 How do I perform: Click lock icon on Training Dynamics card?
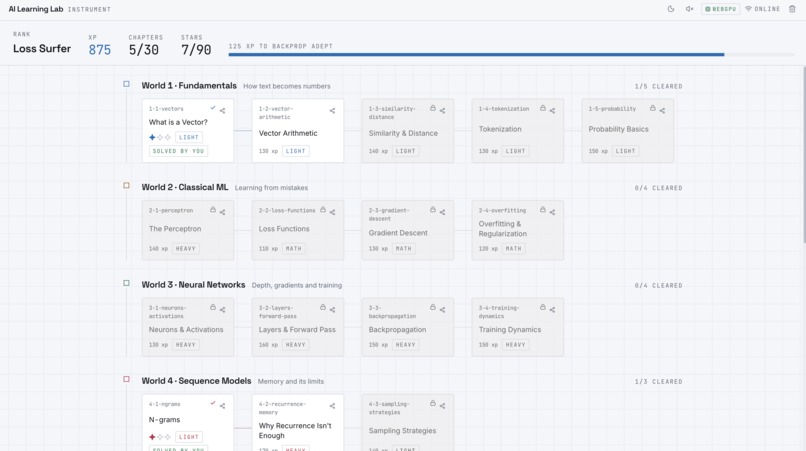point(543,307)
